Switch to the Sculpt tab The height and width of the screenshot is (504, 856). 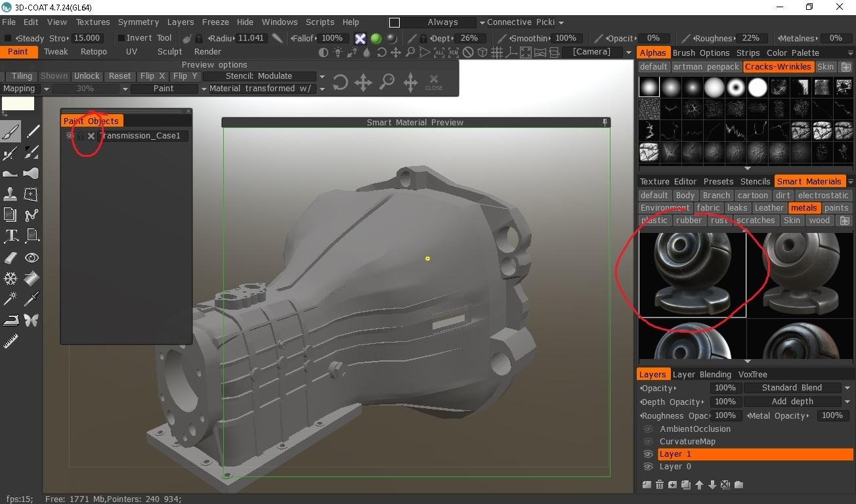pyautogui.click(x=169, y=52)
